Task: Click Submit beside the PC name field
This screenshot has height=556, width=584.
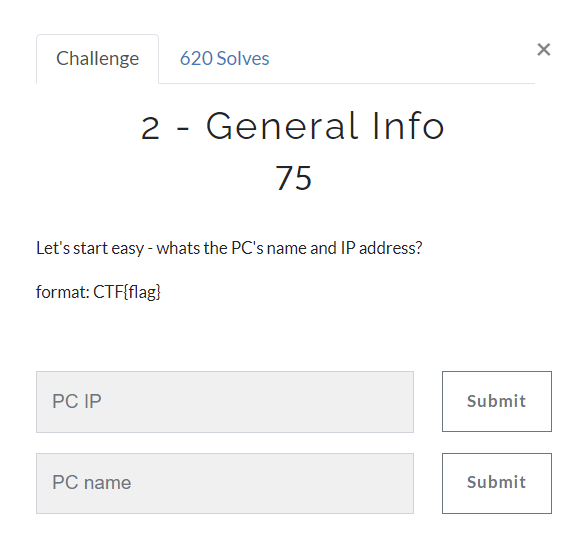Action: pyautogui.click(x=496, y=483)
